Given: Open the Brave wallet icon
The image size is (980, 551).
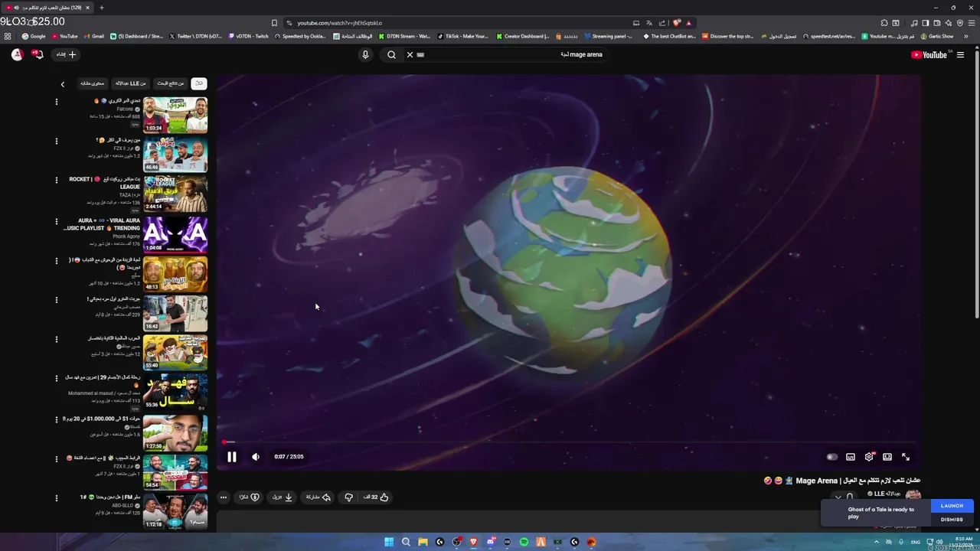Looking at the screenshot, I should pos(936,23).
